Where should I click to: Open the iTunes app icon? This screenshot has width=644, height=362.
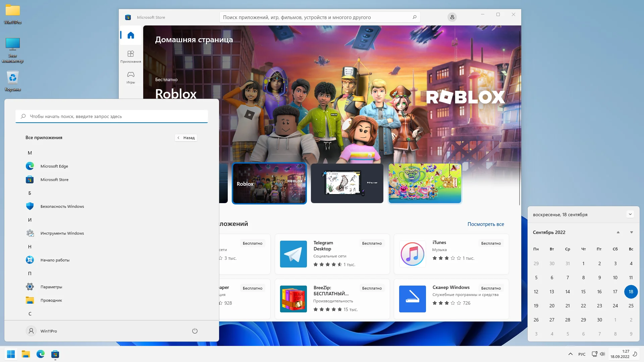[412, 254]
